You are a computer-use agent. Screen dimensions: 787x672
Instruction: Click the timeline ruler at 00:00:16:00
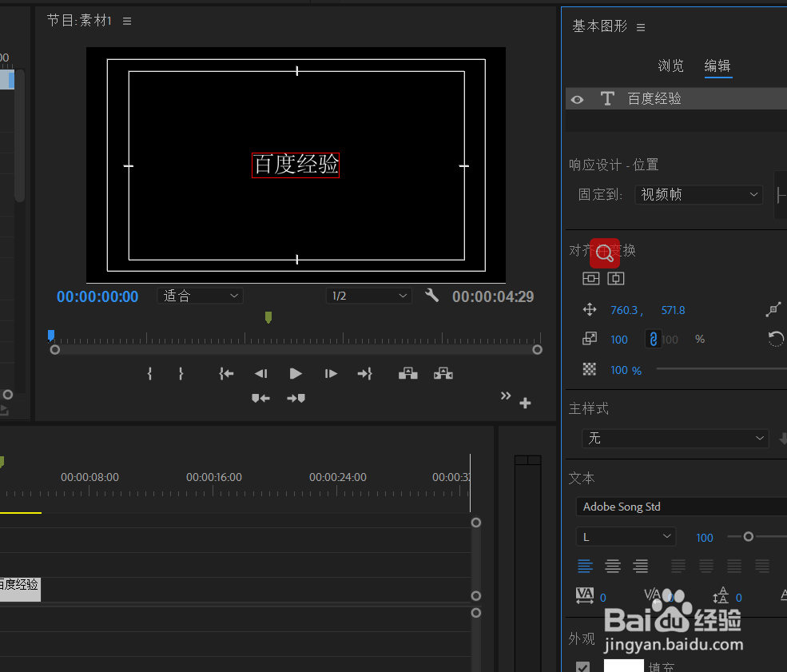(214, 477)
